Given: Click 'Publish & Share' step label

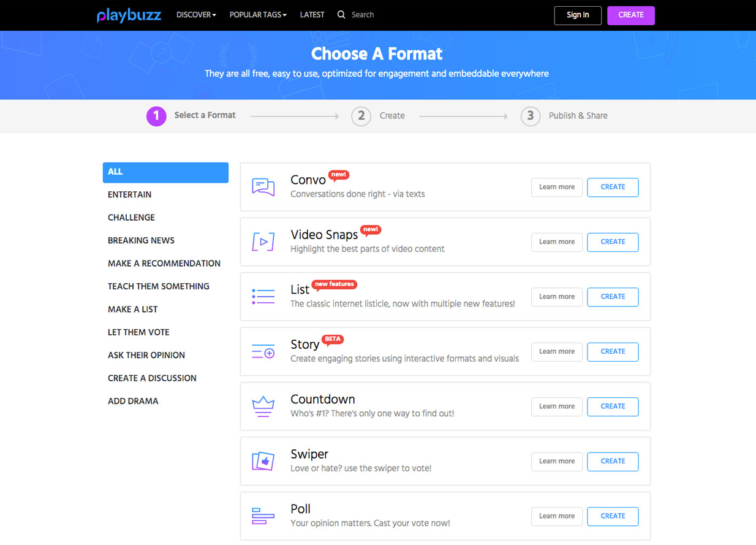Looking at the screenshot, I should [578, 116].
